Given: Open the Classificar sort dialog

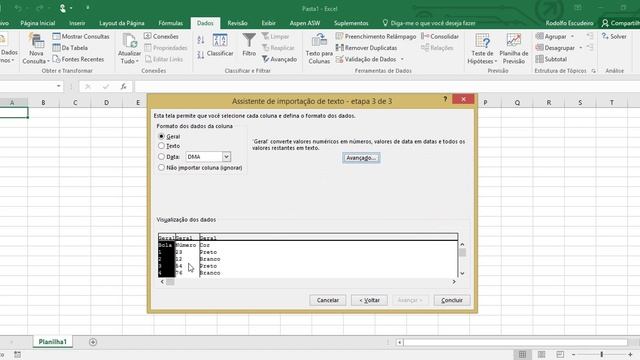Looking at the screenshot, I should tap(220, 45).
